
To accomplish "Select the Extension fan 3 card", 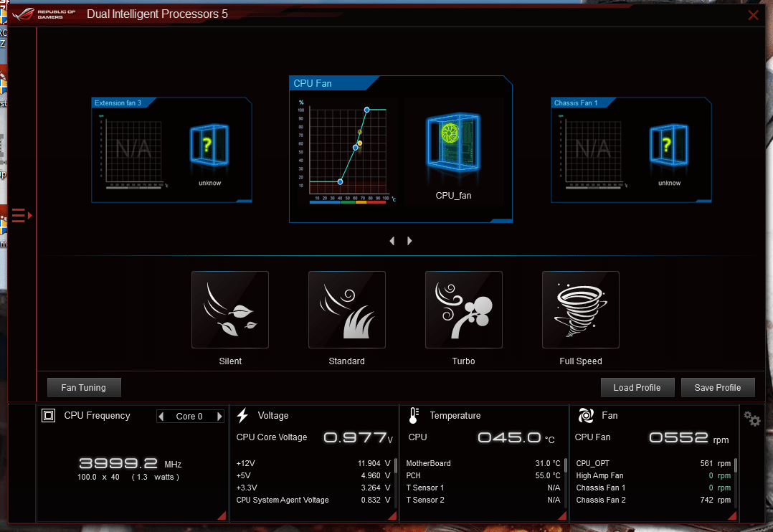I will [x=171, y=150].
